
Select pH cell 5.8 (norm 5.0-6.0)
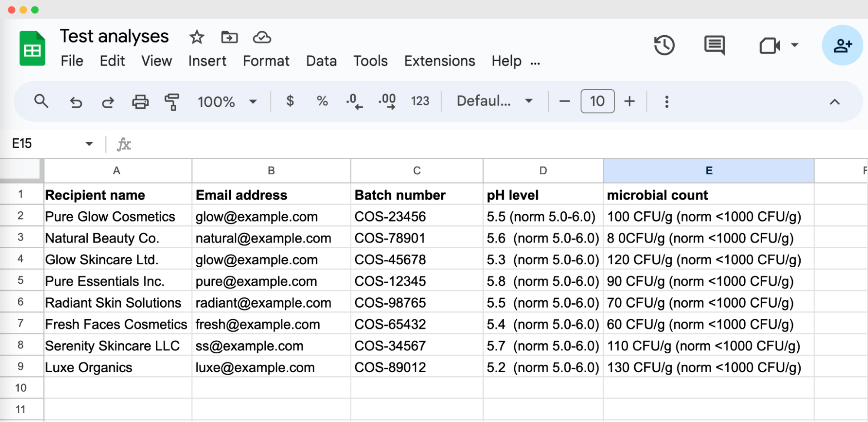(x=543, y=281)
